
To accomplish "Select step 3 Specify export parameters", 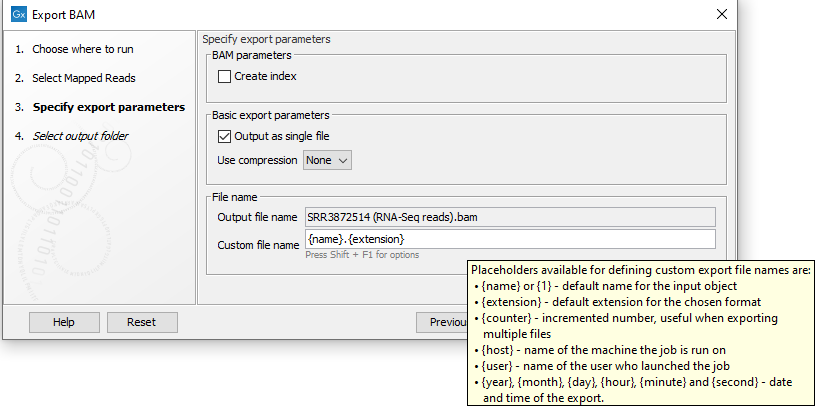I will [108, 107].
